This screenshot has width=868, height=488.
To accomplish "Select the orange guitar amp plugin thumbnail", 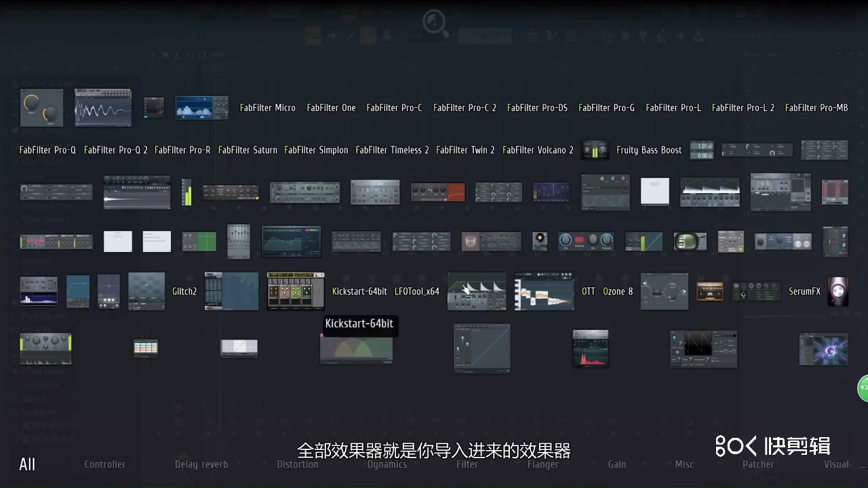I will (710, 291).
